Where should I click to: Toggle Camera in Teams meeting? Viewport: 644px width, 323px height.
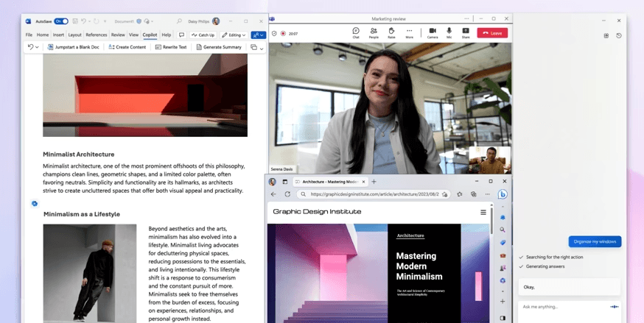433,33
